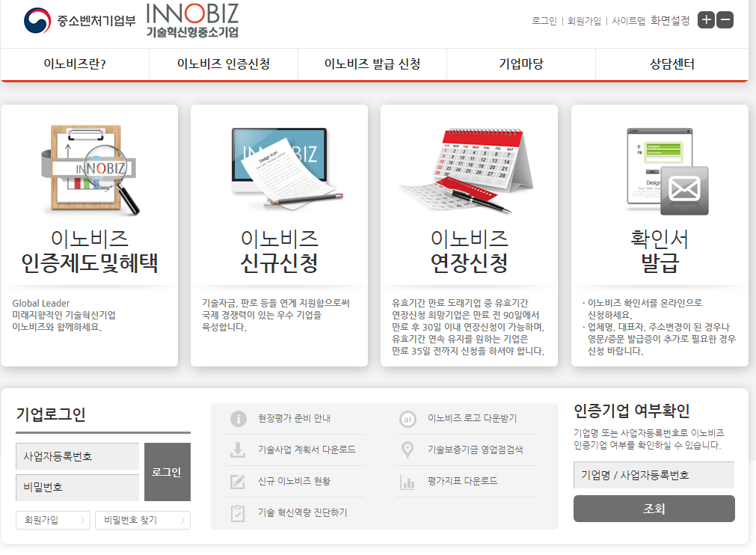Open the 현장평가 준비 안내 link
756x555 pixels.
[294, 419]
